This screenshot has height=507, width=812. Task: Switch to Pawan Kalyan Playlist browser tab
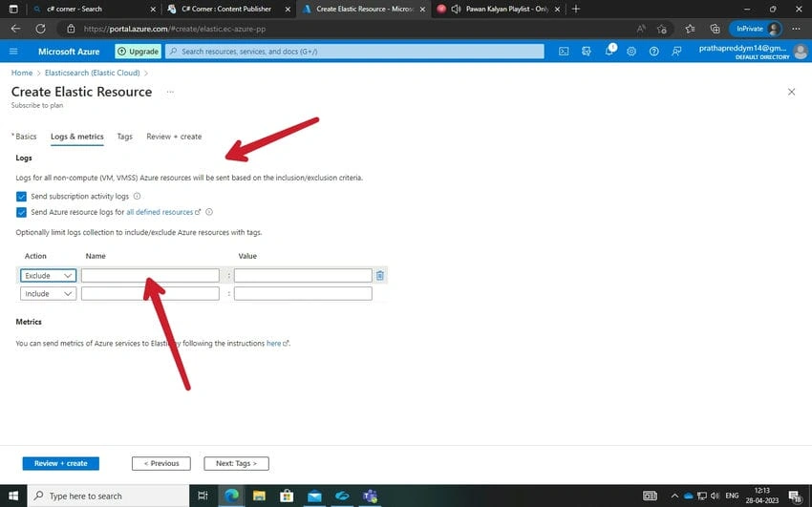(497, 9)
